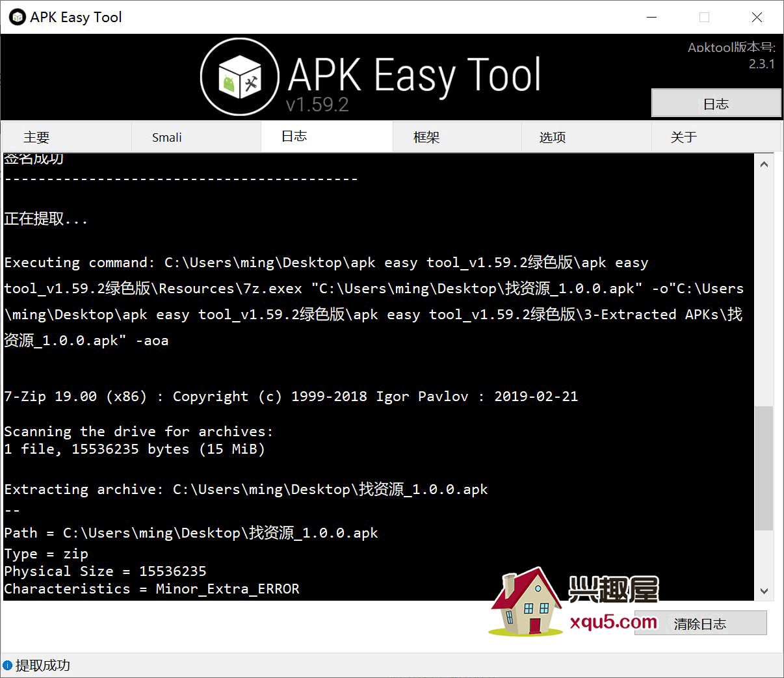Click the 正在提取... log line

46,219
